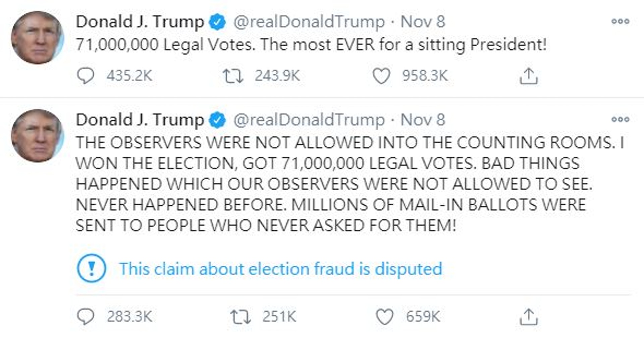
Task: Click the disputed claim exclamation icon
Action: point(91,268)
